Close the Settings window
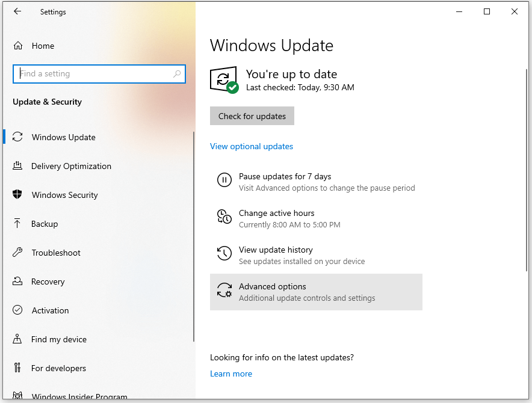Screen dimensions: 532x403 [515, 11]
